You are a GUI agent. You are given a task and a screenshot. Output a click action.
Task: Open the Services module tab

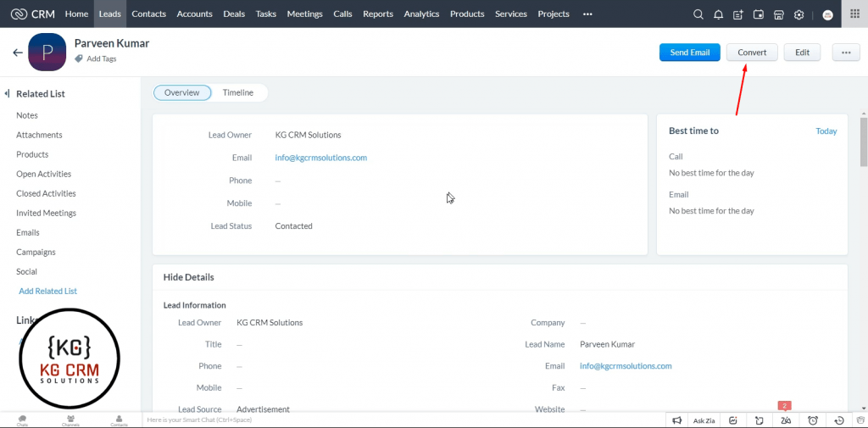[511, 14]
